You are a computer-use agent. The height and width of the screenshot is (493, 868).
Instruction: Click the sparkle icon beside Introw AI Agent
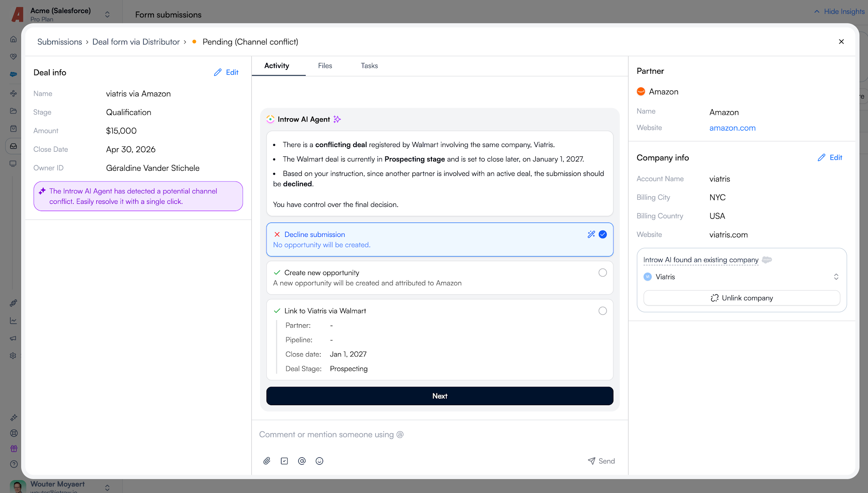click(337, 120)
